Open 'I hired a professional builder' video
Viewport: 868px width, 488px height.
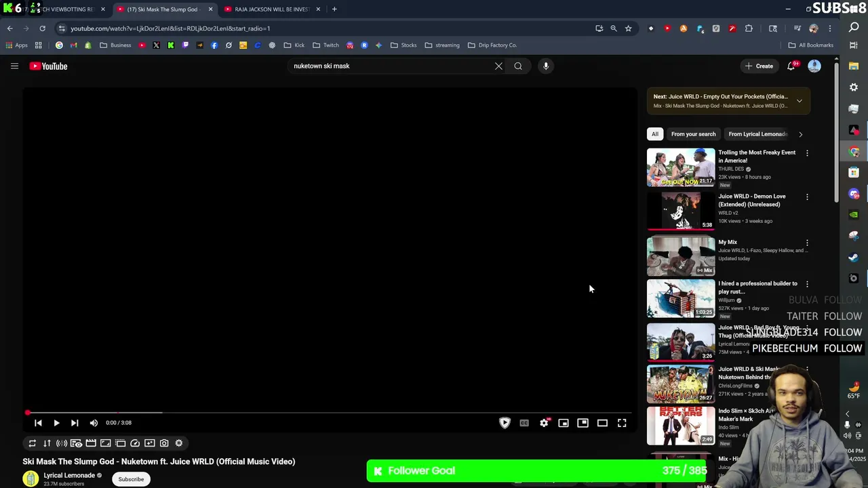point(757,287)
